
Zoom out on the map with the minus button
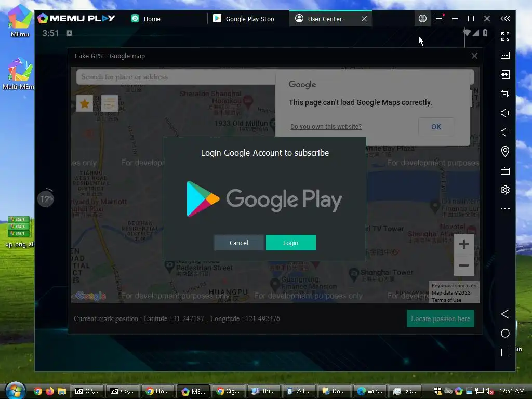tap(464, 265)
